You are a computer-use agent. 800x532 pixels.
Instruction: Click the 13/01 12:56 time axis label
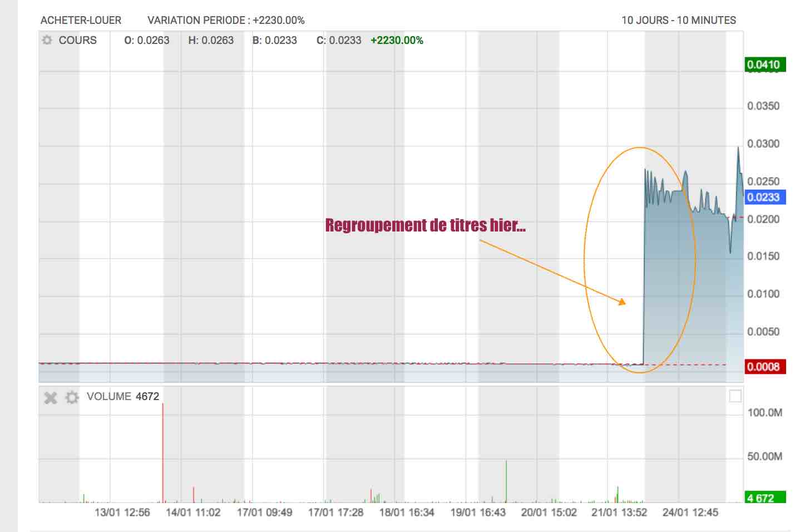coord(122,512)
